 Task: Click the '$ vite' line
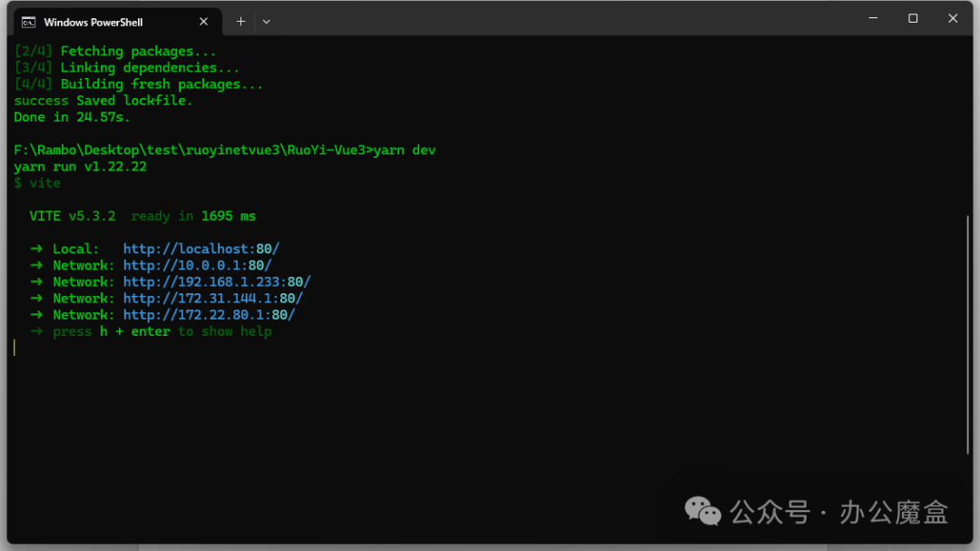click(37, 183)
